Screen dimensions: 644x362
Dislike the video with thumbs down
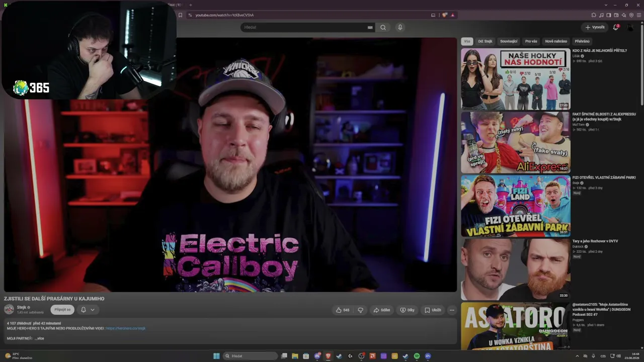click(360, 310)
